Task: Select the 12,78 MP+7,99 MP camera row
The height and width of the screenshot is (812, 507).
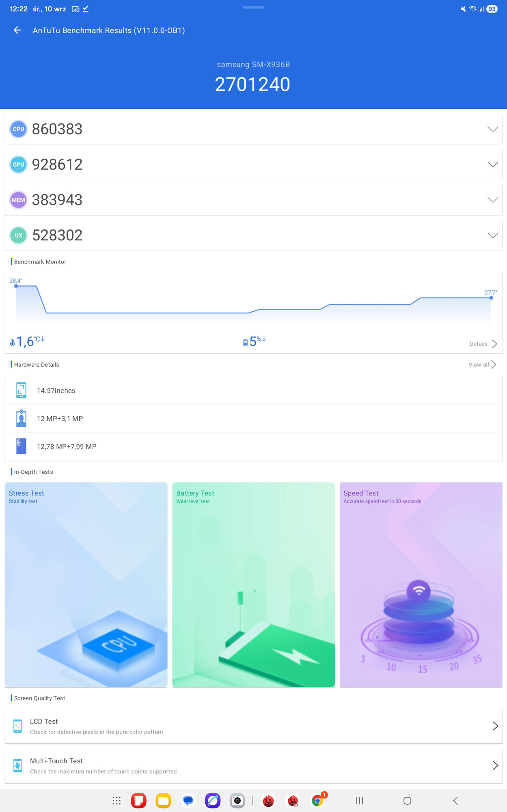Action: [253, 447]
